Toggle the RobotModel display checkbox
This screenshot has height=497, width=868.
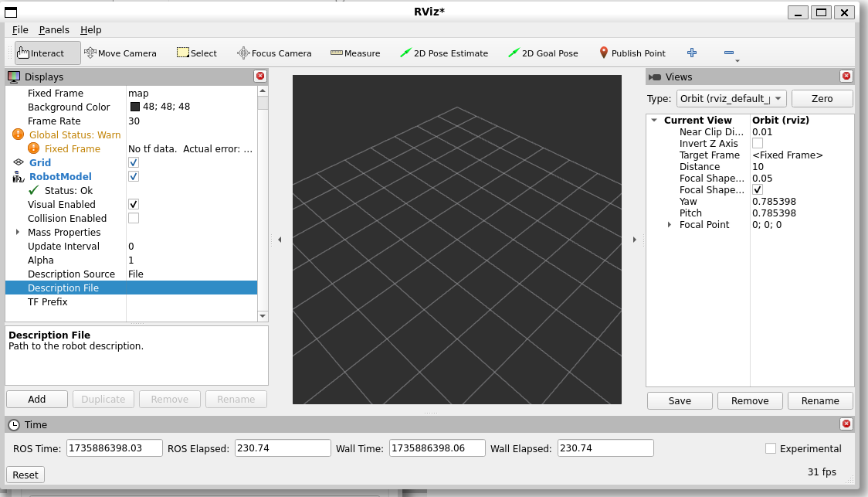[x=134, y=176]
